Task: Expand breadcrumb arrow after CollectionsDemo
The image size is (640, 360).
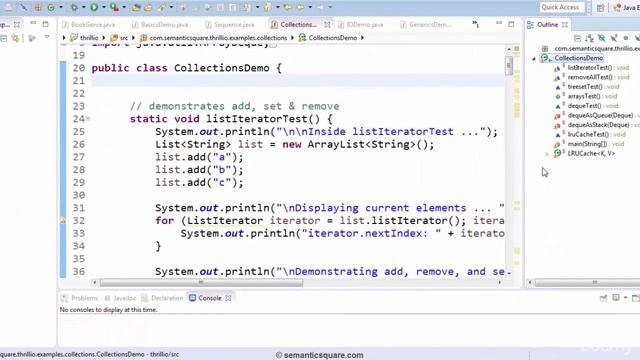Action: (362, 38)
